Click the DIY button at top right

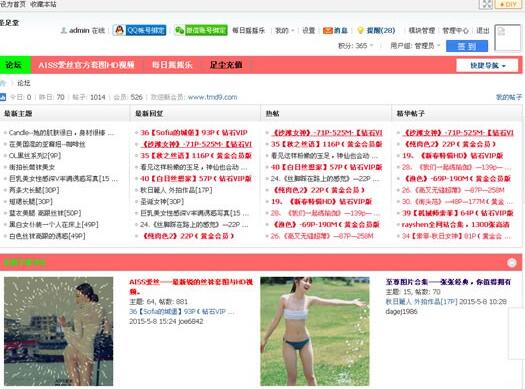[x=509, y=4]
